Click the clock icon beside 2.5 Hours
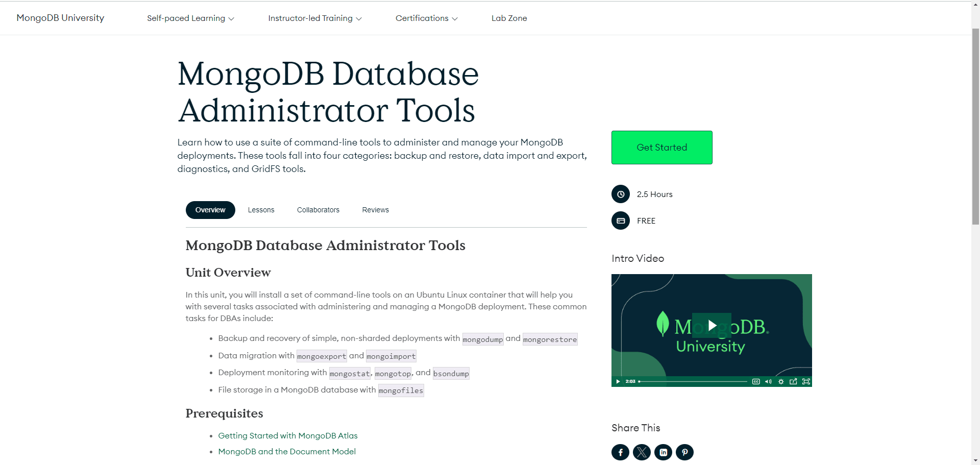 point(621,194)
